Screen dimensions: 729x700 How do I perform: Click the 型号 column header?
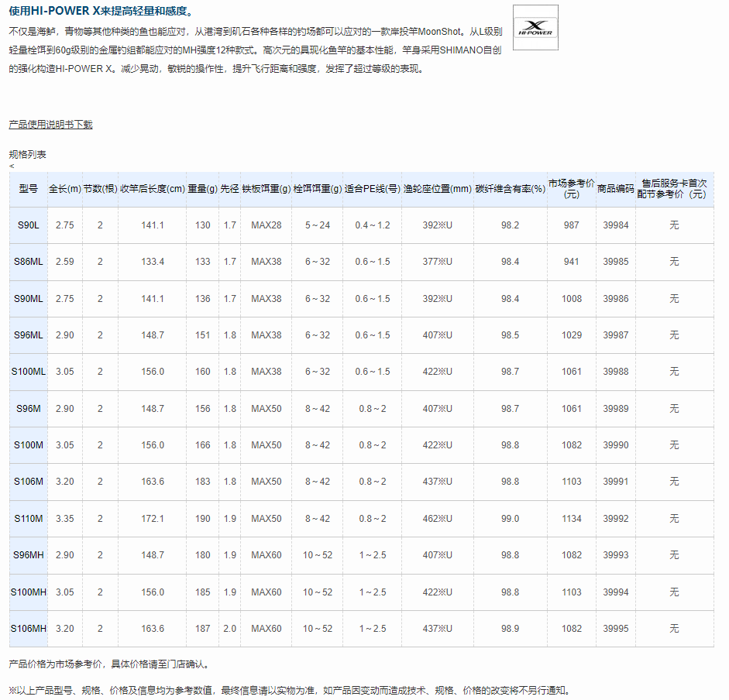click(29, 189)
